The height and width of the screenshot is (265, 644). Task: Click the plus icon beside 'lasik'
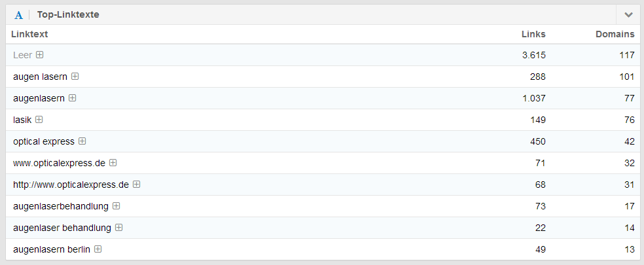(39, 120)
